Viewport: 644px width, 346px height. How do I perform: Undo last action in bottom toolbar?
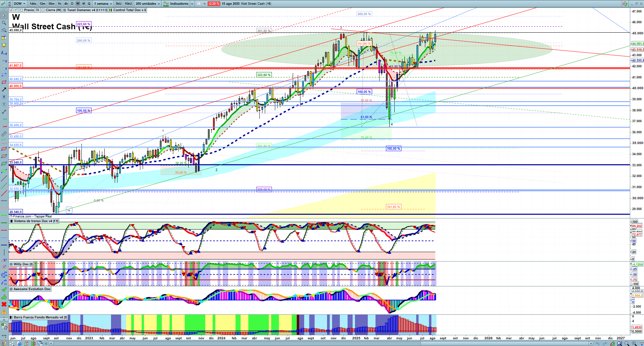coord(598,344)
